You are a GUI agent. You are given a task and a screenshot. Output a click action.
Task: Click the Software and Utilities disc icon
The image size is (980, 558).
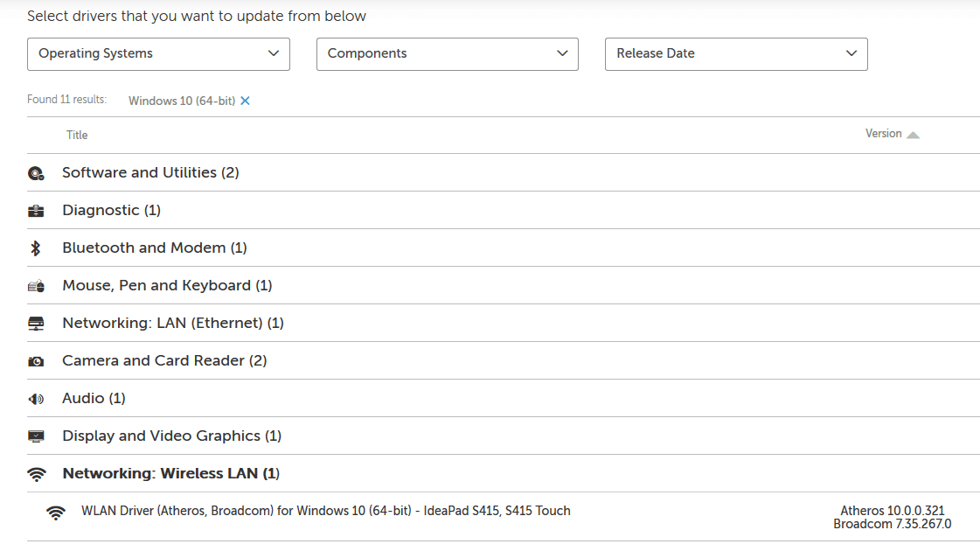click(36, 173)
